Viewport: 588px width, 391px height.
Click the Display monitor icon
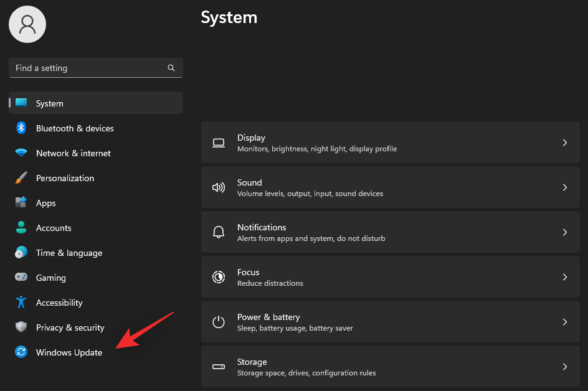click(x=219, y=143)
